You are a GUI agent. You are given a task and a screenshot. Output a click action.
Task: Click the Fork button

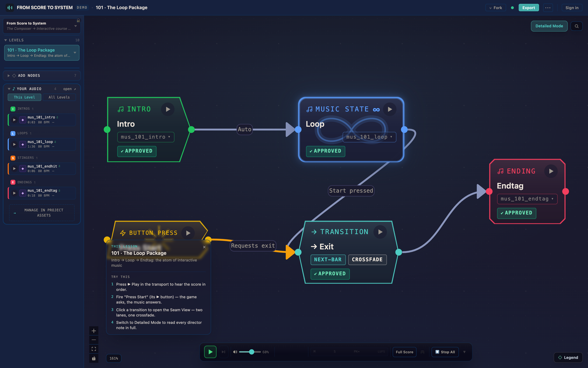(495, 8)
